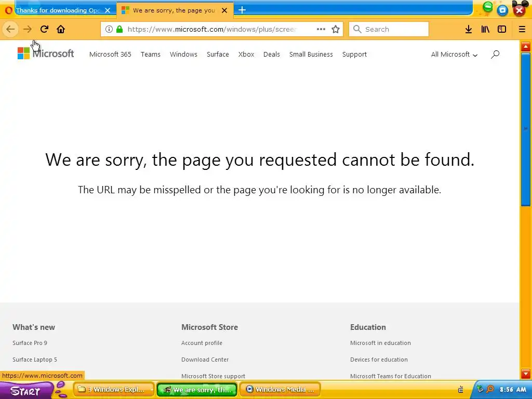Open Microsoft Store support link
532x399 pixels.
(213, 376)
